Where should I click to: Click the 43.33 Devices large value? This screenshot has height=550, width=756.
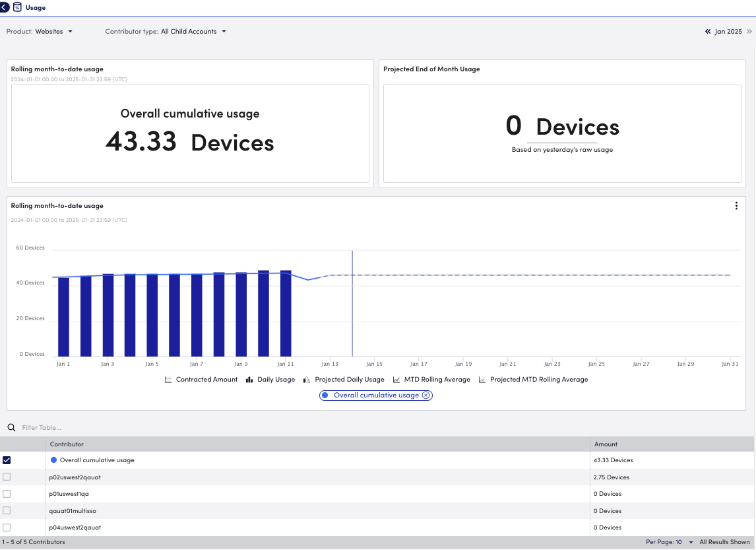pyautogui.click(x=189, y=142)
